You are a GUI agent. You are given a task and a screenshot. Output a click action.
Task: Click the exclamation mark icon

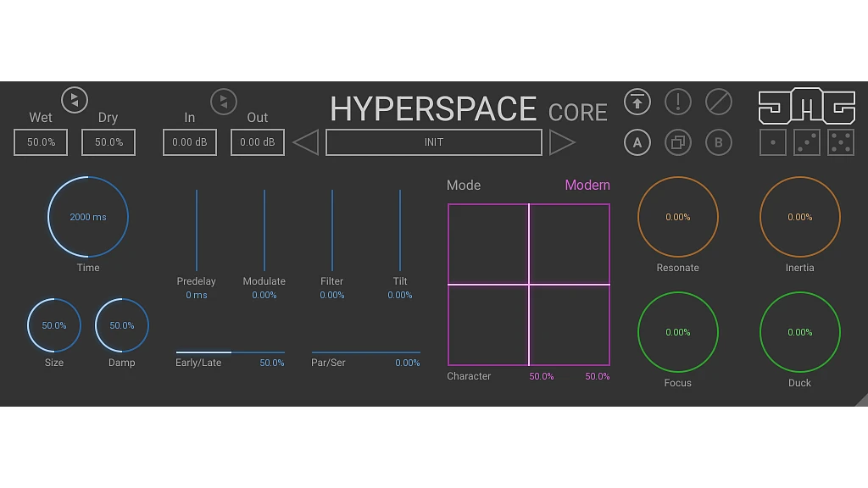(677, 102)
